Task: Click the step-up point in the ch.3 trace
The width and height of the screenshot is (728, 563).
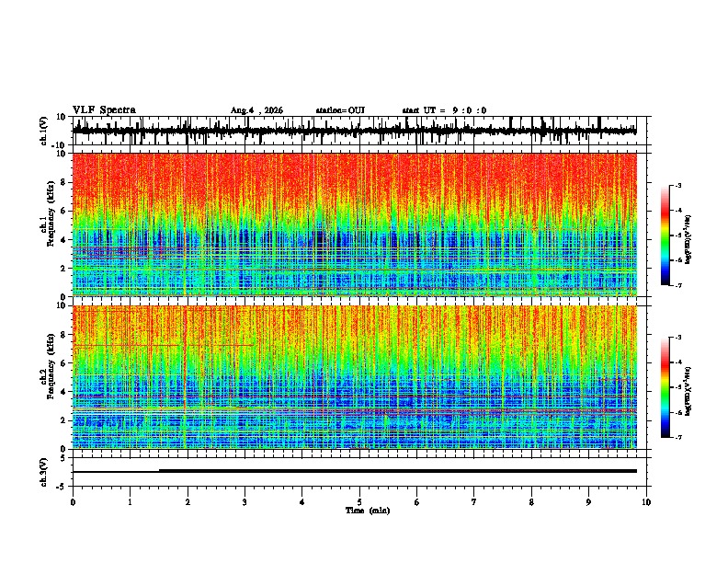Action: [x=159, y=471]
